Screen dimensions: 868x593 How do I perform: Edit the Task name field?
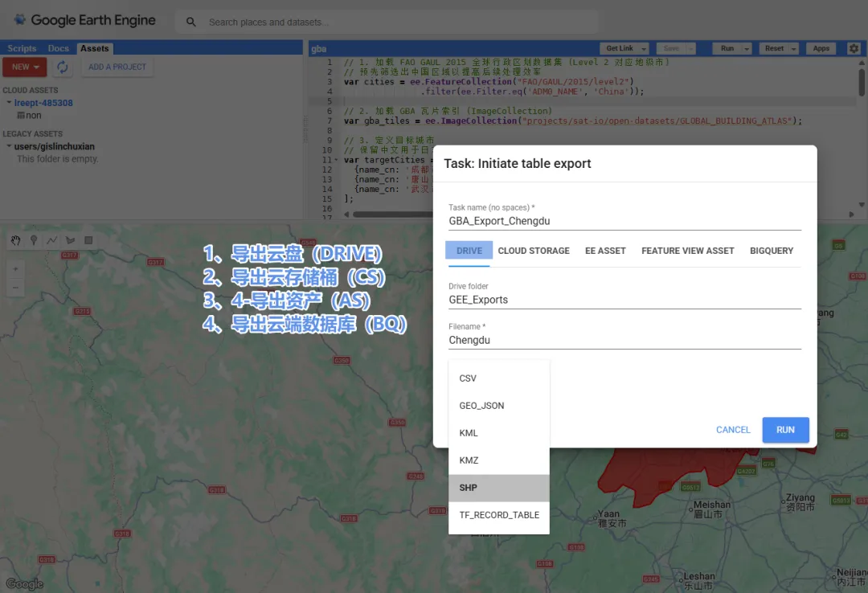tap(624, 221)
